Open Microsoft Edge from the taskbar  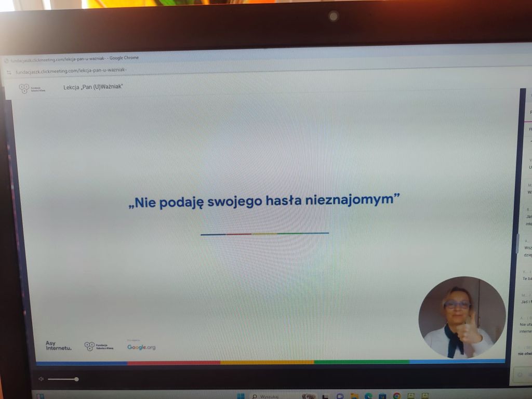[x=368, y=396]
